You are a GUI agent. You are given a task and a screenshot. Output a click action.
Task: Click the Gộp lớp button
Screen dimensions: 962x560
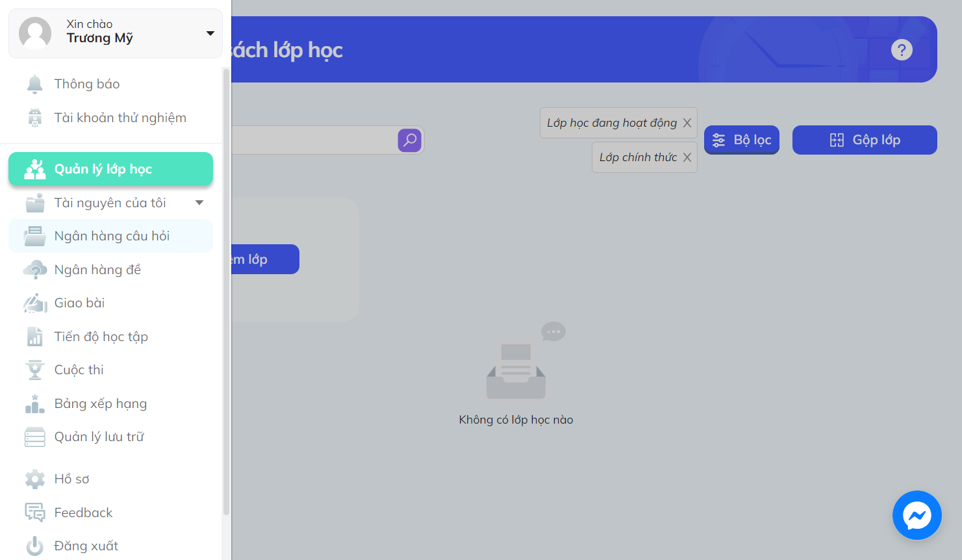865,140
